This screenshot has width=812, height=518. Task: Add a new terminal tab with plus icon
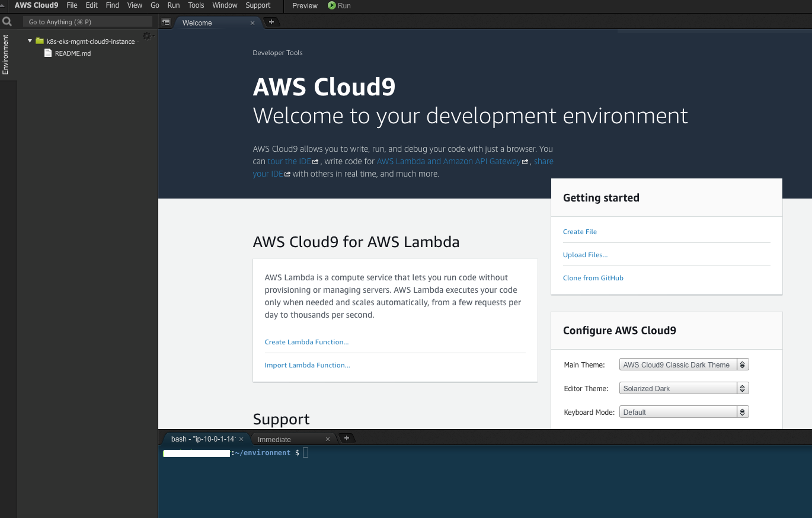[347, 438]
